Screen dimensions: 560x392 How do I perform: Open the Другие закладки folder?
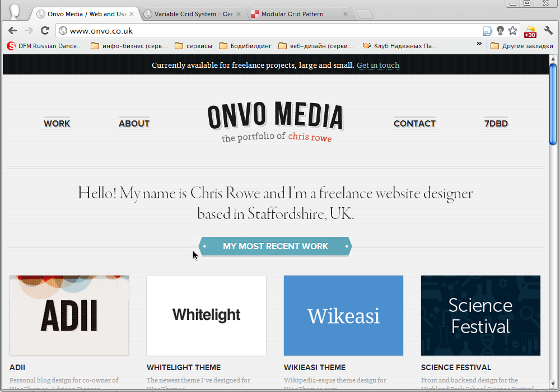point(522,46)
